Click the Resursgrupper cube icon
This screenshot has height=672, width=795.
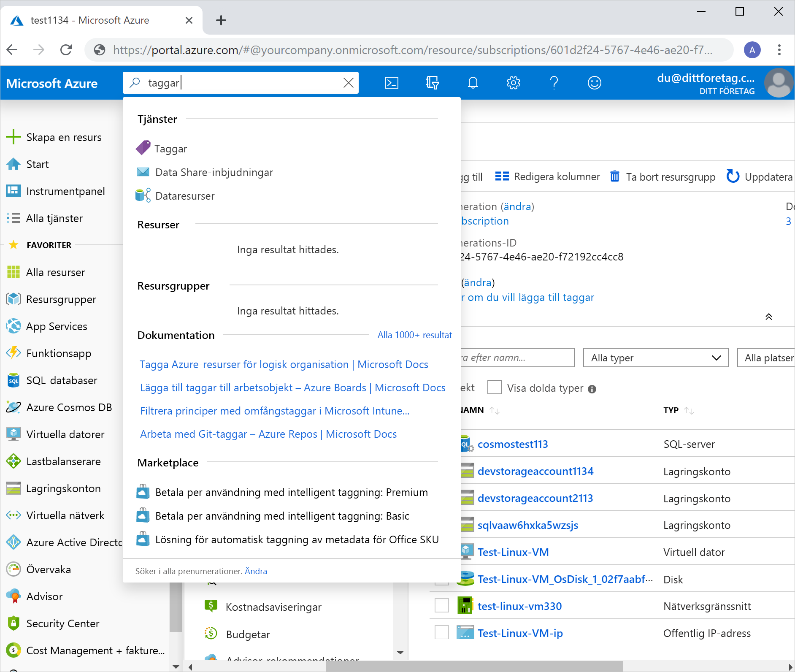pos(13,299)
